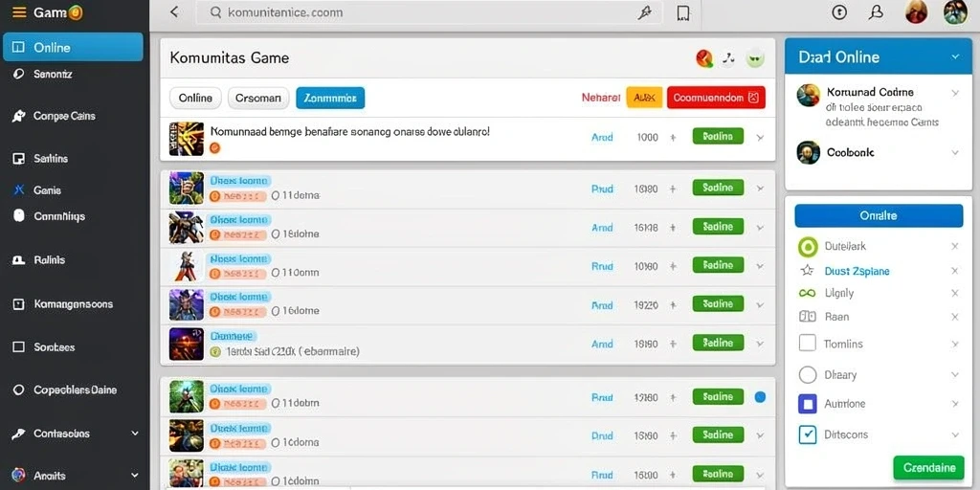Screen dimensions: 980x490
Task: Expand the chevron in the 16148 row
Action: (x=760, y=228)
